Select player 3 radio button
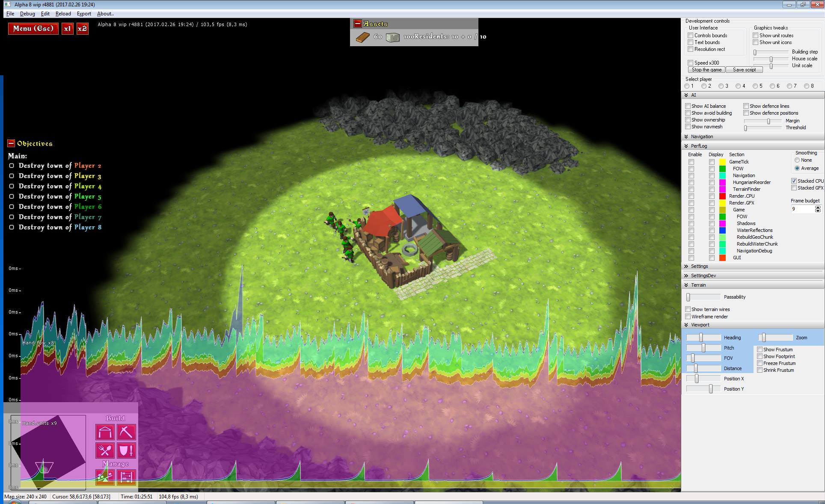 721,86
